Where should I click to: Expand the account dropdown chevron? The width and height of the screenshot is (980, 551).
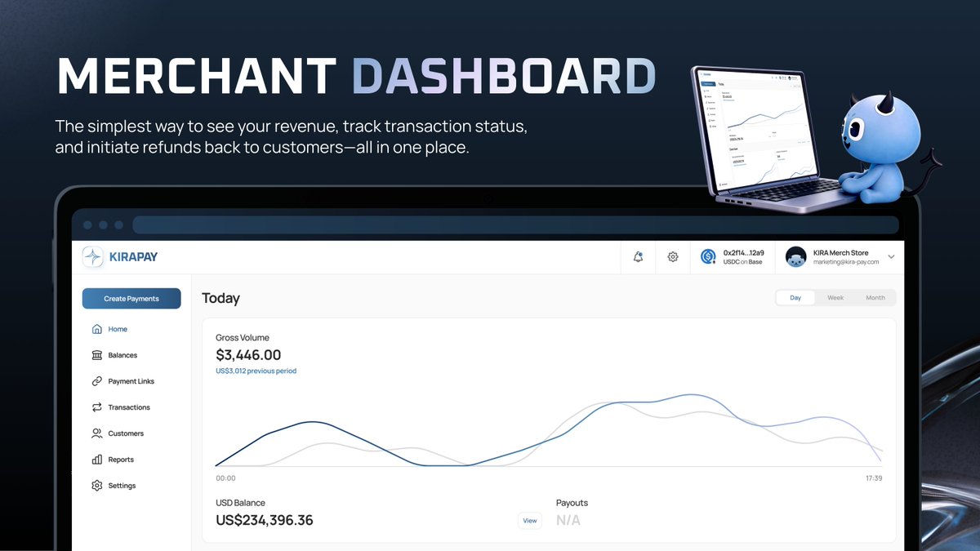click(x=891, y=256)
